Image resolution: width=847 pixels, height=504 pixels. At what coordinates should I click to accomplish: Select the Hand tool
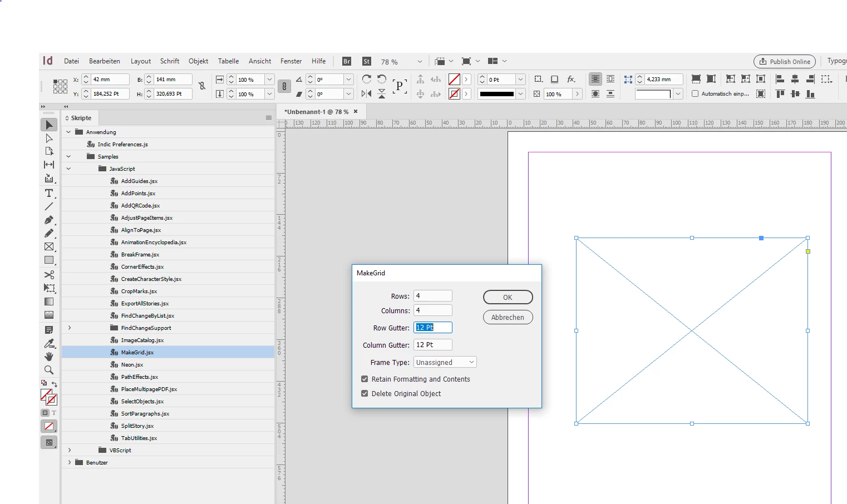click(49, 357)
